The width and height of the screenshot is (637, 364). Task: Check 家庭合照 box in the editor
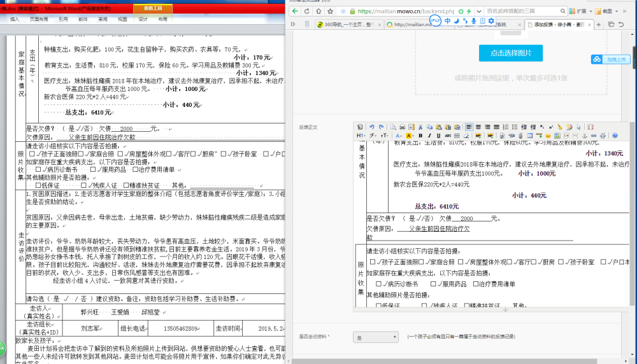click(x=421, y=262)
